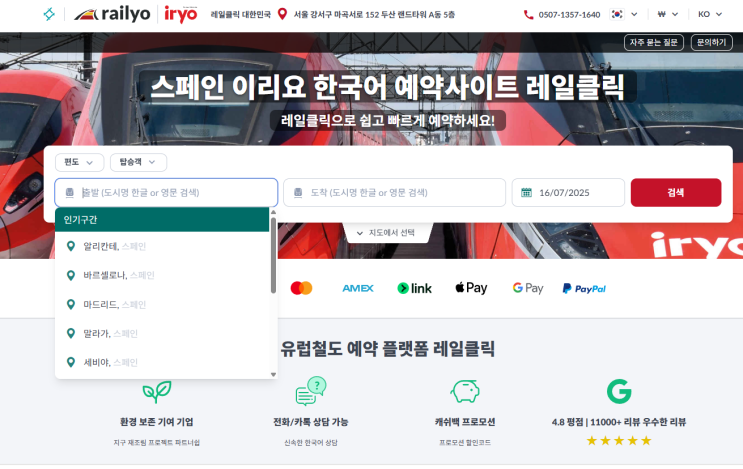Screen dimensions: 743x469
Task: Click the dropdown list scrollbar thumb
Action: pos(273,255)
